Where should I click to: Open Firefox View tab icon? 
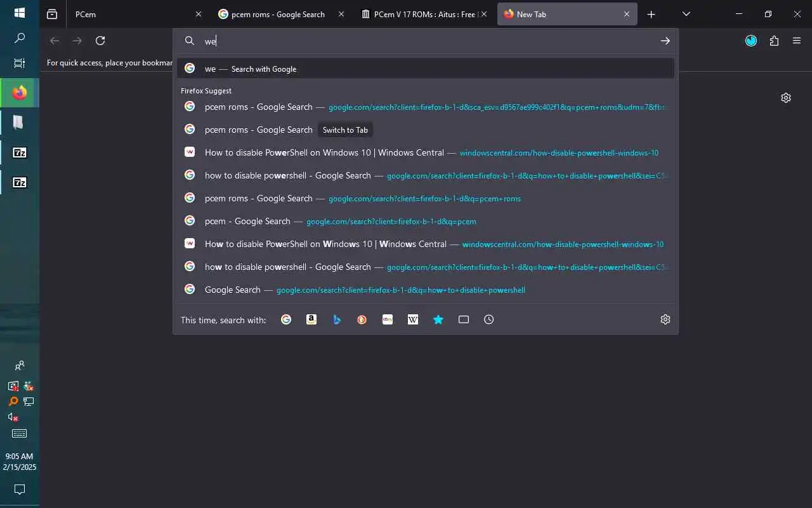(52, 14)
